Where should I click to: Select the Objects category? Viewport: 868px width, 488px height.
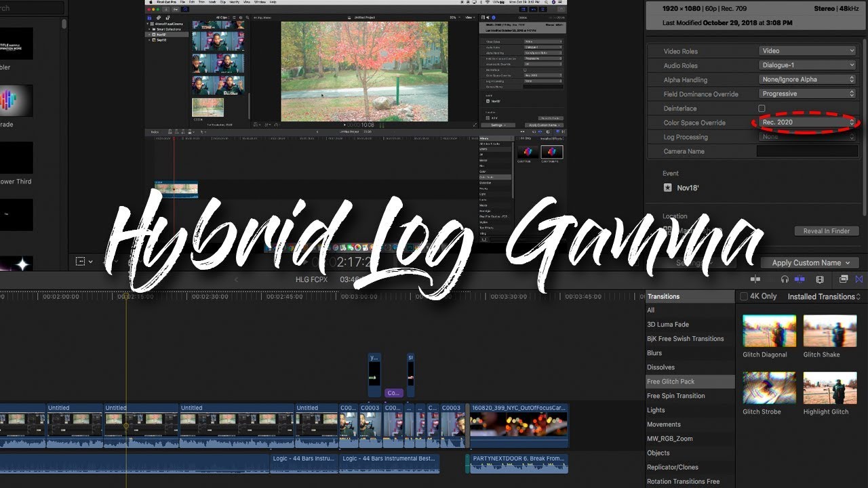click(x=690, y=453)
